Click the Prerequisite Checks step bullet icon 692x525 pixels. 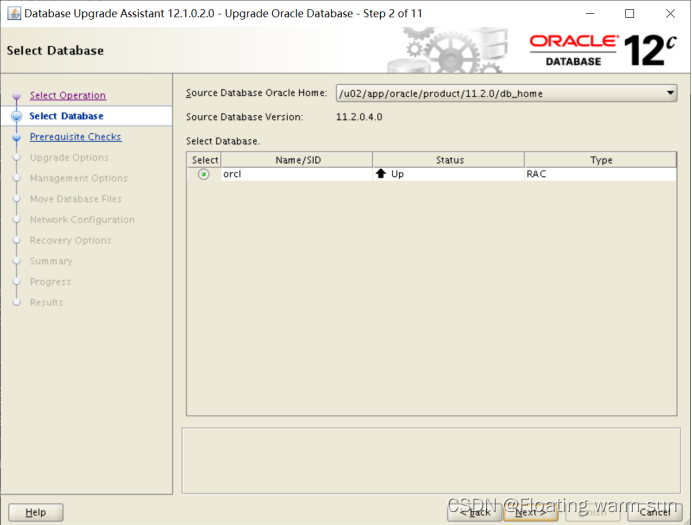(17, 137)
